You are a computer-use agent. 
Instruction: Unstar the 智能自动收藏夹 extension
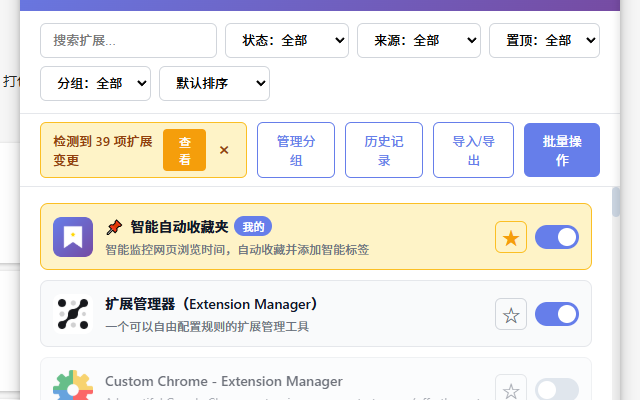(x=511, y=237)
